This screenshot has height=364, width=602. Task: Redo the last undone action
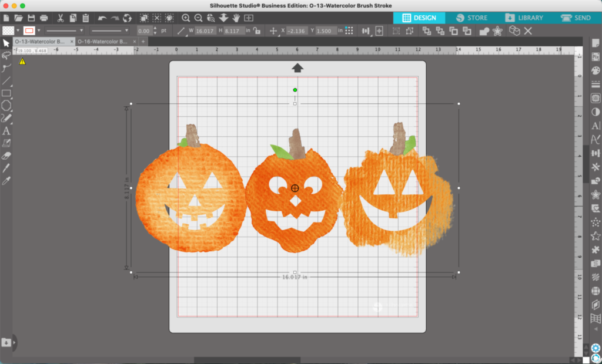pyautogui.click(x=115, y=18)
